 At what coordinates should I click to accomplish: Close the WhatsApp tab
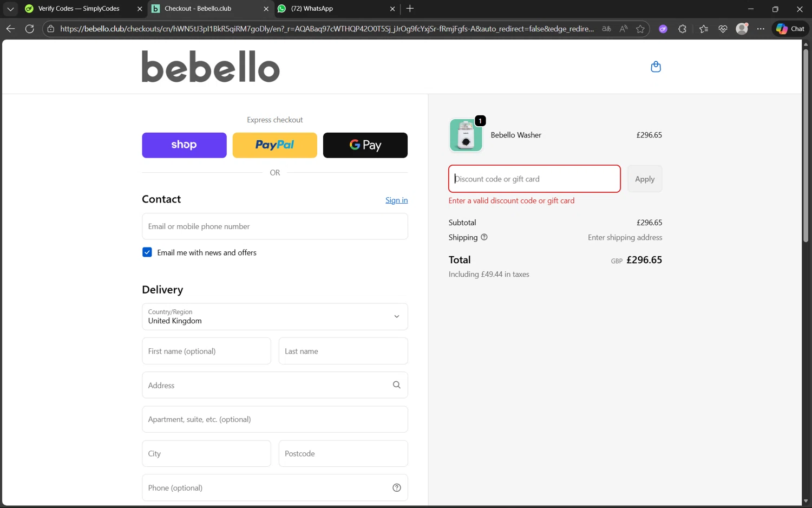pos(392,9)
